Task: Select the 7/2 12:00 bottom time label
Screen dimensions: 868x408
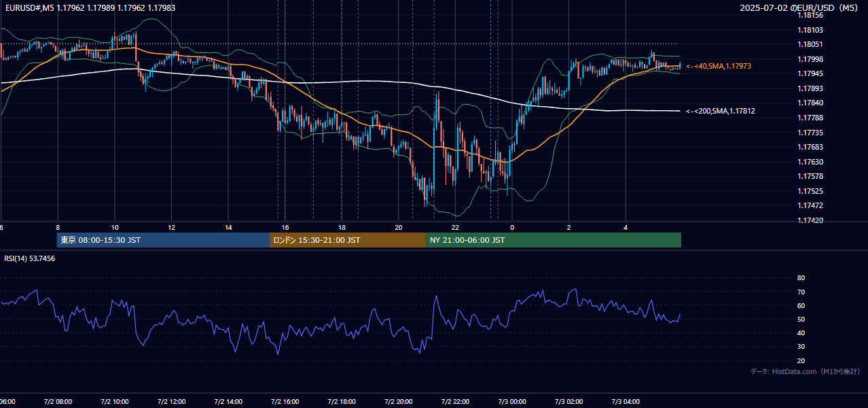Action: (x=171, y=402)
